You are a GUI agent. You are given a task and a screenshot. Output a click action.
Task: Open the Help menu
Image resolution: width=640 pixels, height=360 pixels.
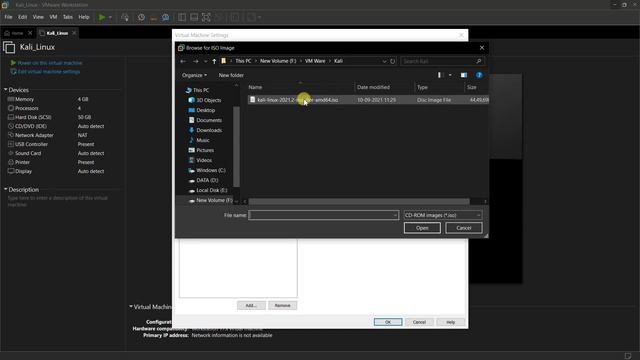pos(84,17)
